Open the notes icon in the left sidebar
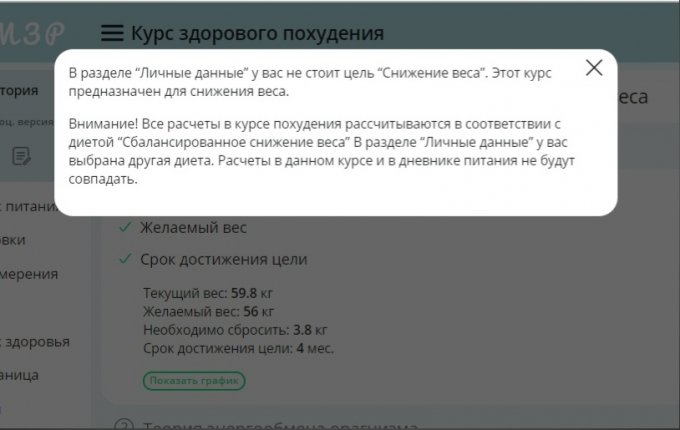Screen dimensions: 680x430 pyautogui.click(x=21, y=156)
